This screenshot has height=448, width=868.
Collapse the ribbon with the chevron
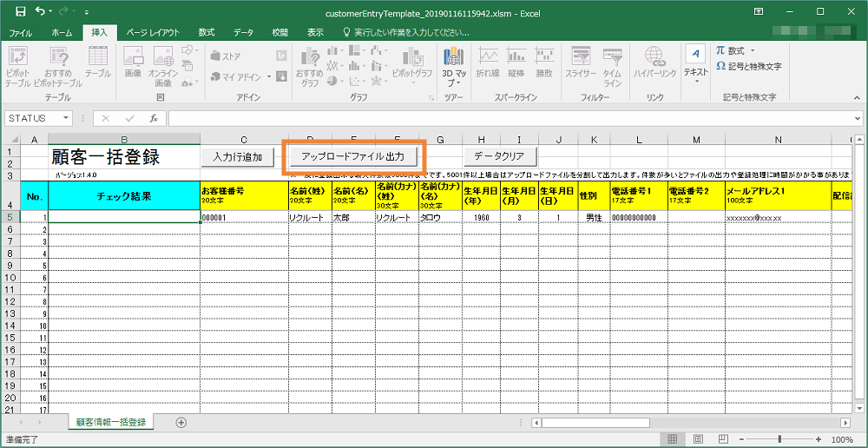point(858,97)
